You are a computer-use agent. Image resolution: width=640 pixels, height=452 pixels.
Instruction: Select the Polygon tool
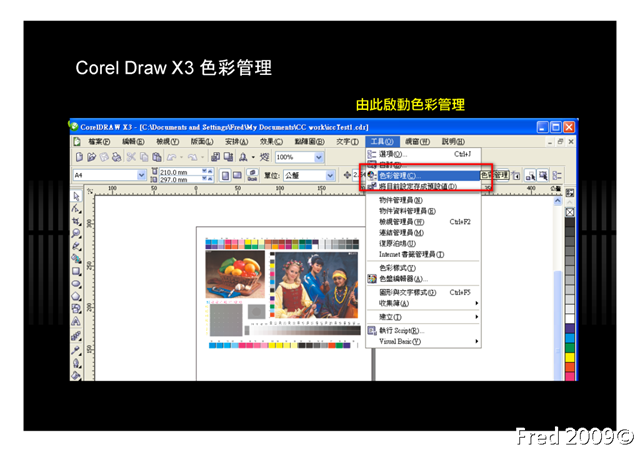tap(76, 296)
